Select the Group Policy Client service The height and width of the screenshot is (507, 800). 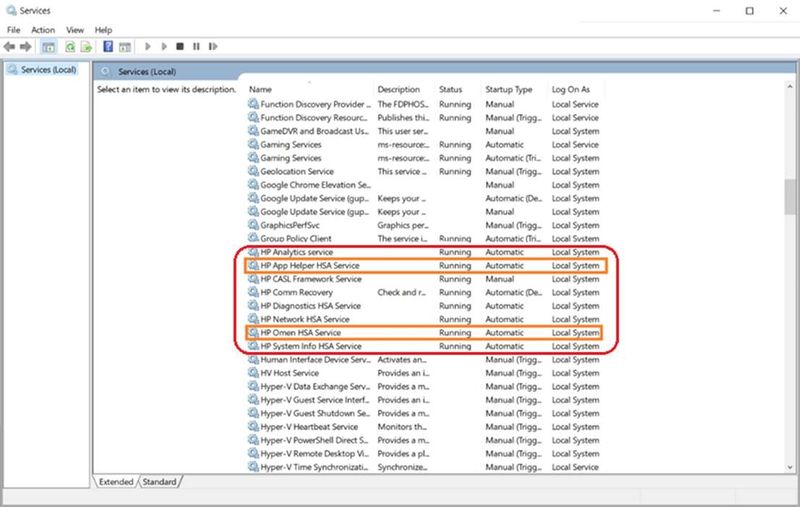point(425,239)
